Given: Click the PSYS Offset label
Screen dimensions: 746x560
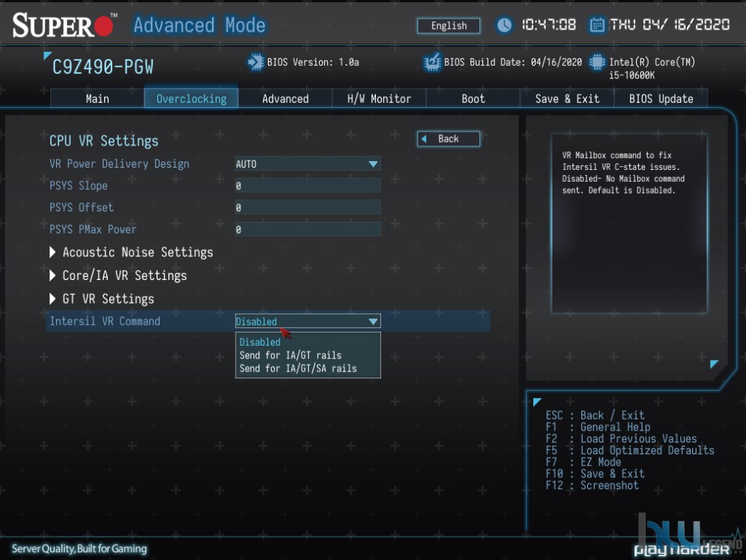Looking at the screenshot, I should [x=81, y=208].
